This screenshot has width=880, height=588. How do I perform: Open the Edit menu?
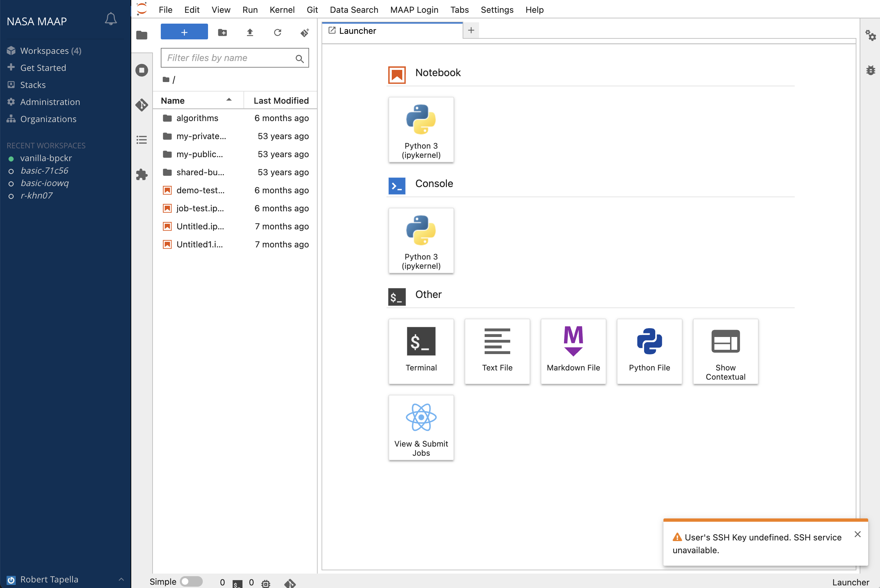pyautogui.click(x=192, y=10)
